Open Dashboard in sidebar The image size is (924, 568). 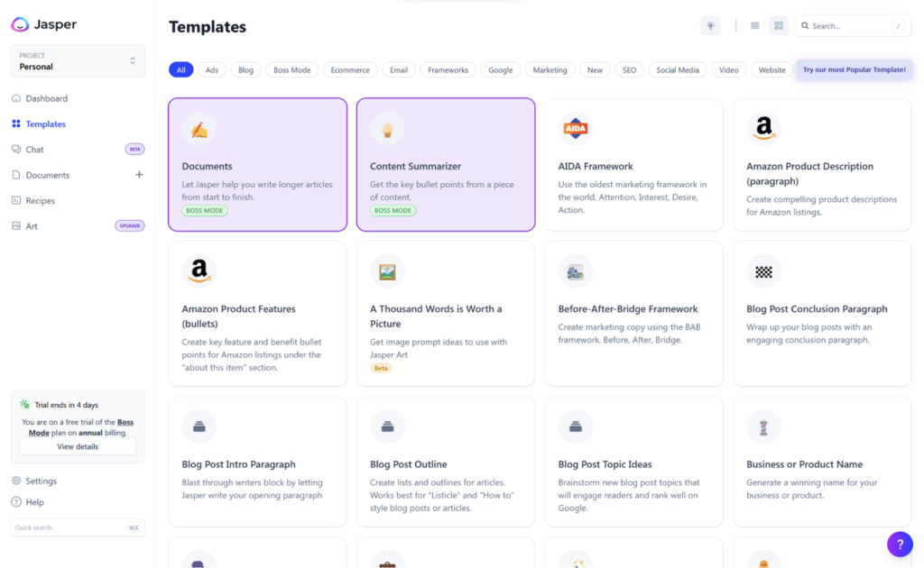tap(47, 98)
